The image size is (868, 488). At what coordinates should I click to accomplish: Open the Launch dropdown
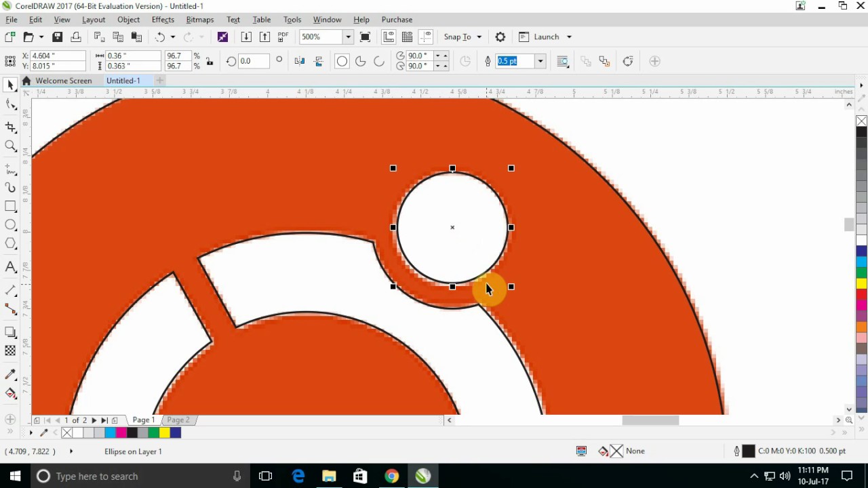coord(546,37)
